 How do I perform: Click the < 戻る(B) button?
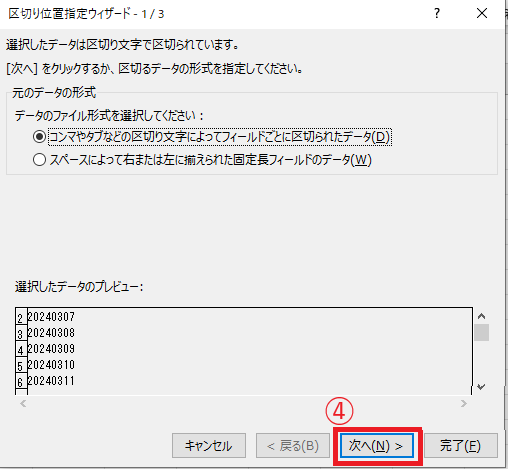point(293,446)
